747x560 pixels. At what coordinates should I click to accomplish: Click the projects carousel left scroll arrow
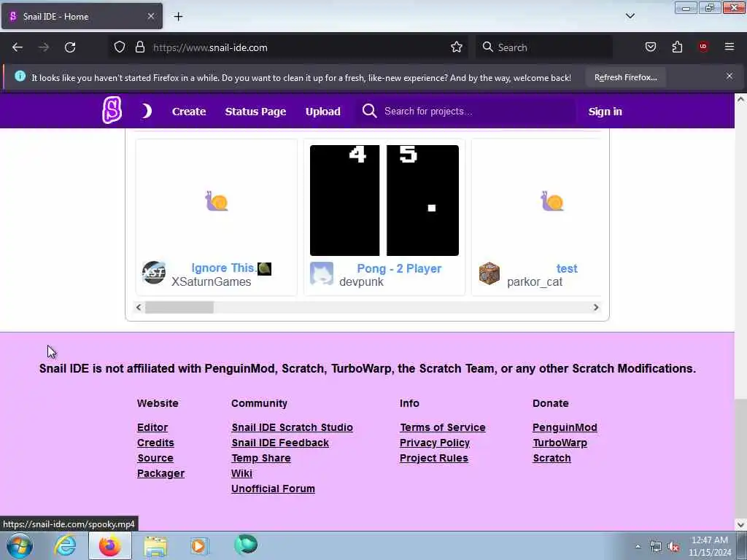tap(139, 307)
